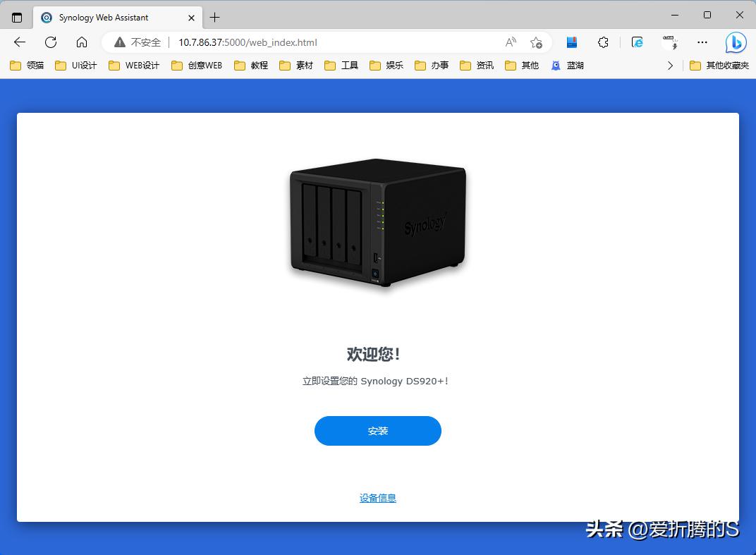
Task: Open the WEB设计 favorites folder
Action: point(133,65)
